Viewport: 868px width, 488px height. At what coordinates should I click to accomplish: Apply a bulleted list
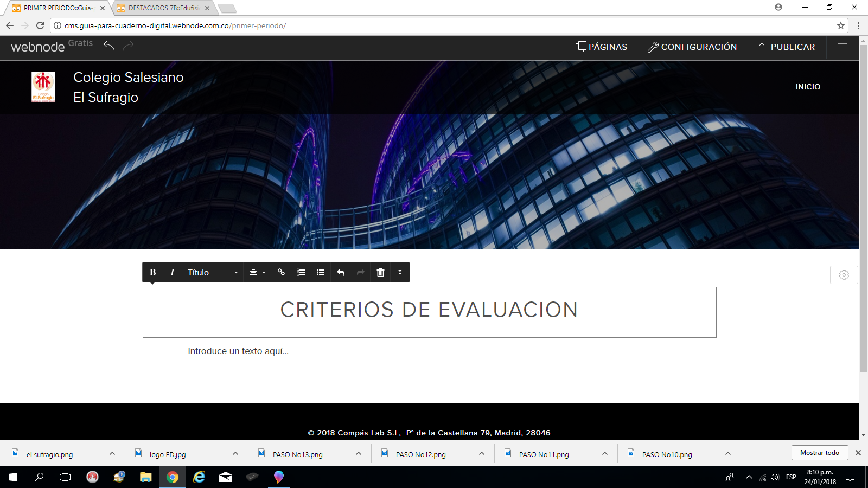point(321,272)
